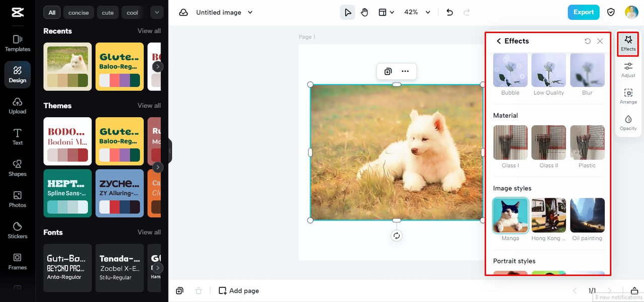Delete page with the trash icon

tap(199, 291)
